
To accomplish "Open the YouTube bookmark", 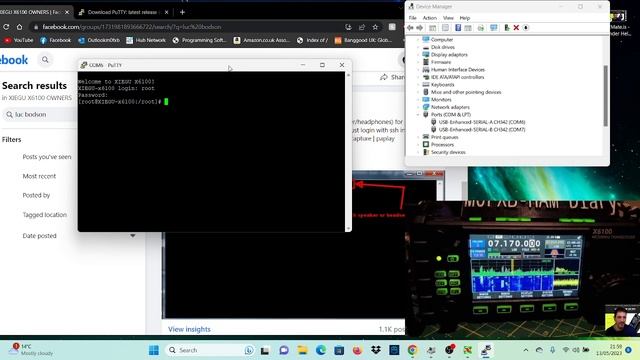I will (x=19, y=40).
